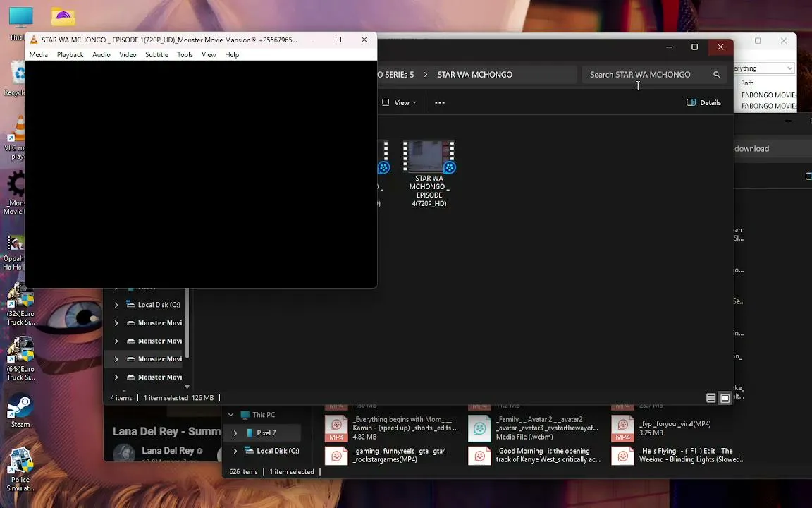Open the purple folder icon on desktop

(x=63, y=17)
